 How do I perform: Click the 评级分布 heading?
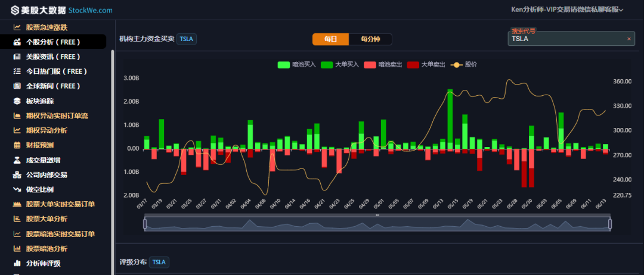(x=133, y=262)
